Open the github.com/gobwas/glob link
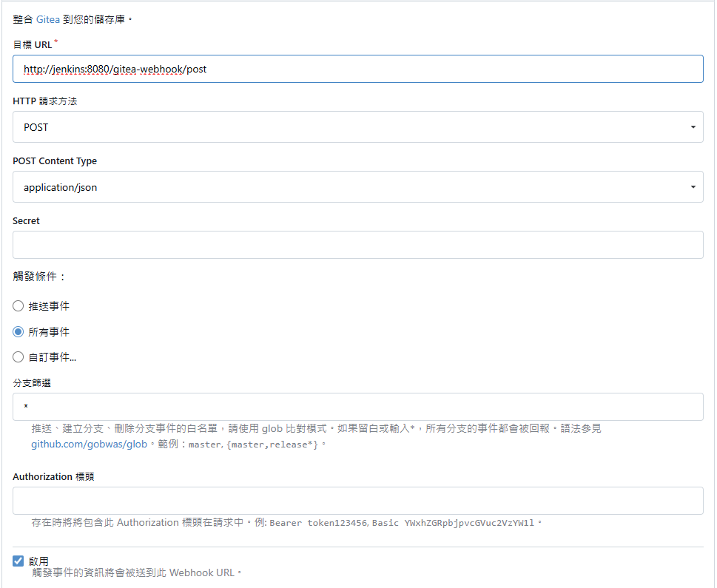The height and width of the screenshot is (588, 717). (x=89, y=445)
